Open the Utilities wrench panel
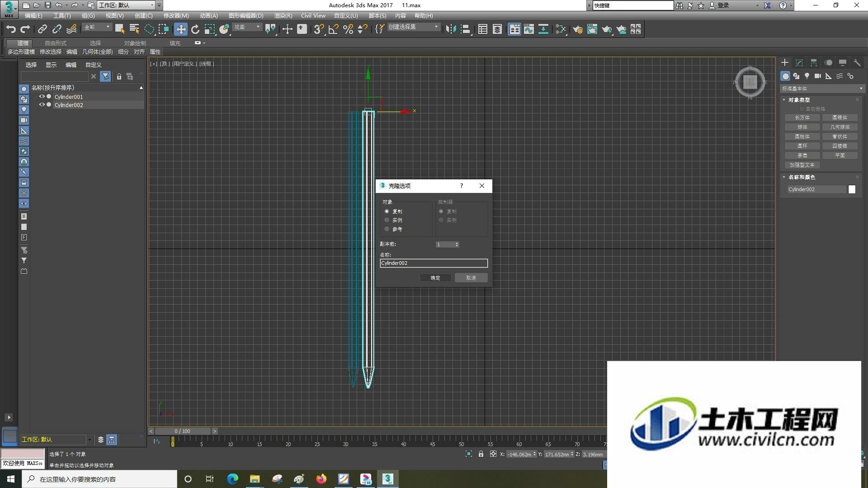 click(x=857, y=63)
